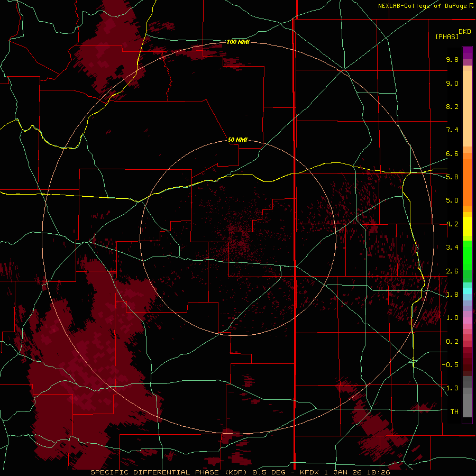Pick the cyan segment of the color bar
The width and height of the screenshot is (476, 476).
click(x=467, y=290)
